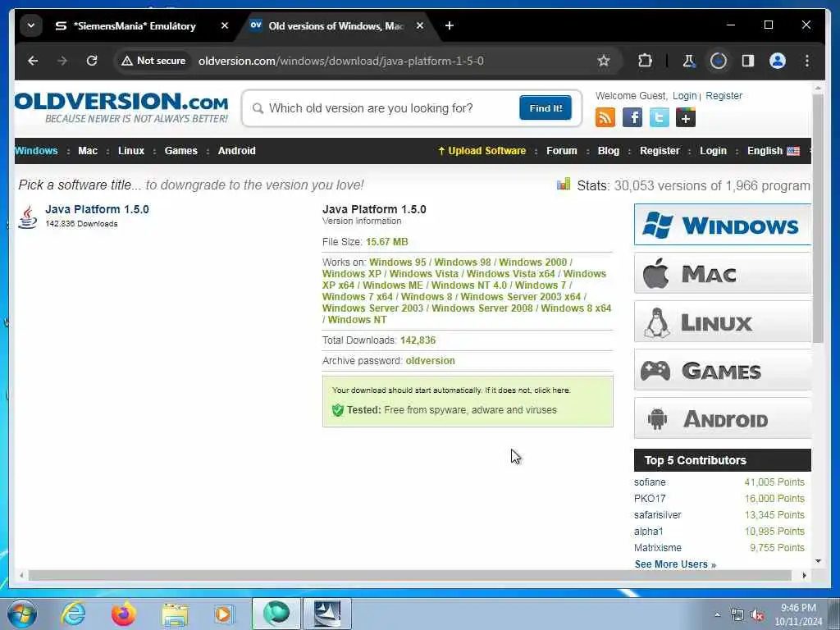
Task: Click the sofiane contributor name
Action: (650, 482)
